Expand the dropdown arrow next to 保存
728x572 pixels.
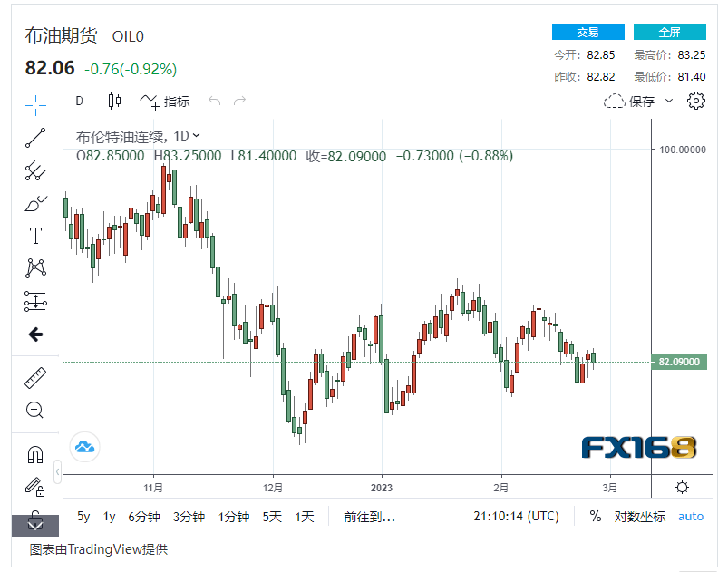pyautogui.click(x=669, y=102)
